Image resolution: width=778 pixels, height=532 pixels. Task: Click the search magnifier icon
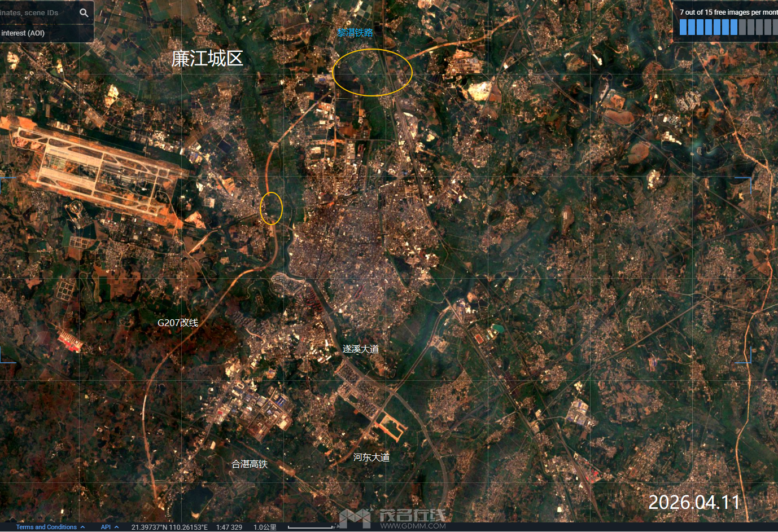pos(84,12)
